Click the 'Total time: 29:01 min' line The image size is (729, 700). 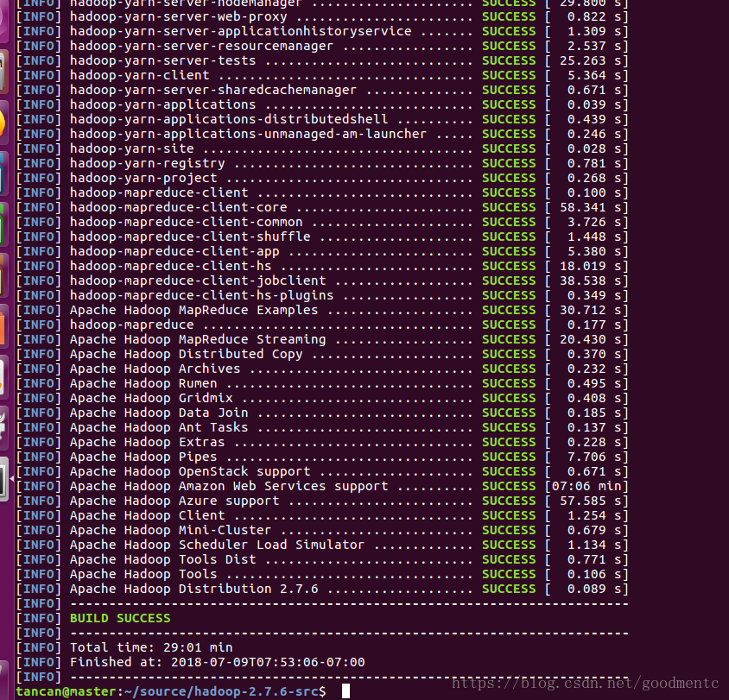(151, 647)
